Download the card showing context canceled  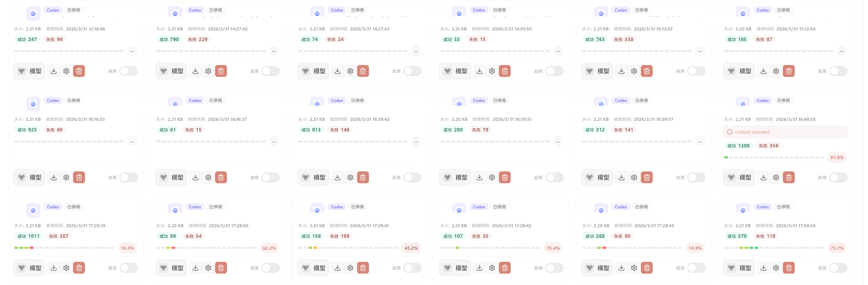click(763, 177)
